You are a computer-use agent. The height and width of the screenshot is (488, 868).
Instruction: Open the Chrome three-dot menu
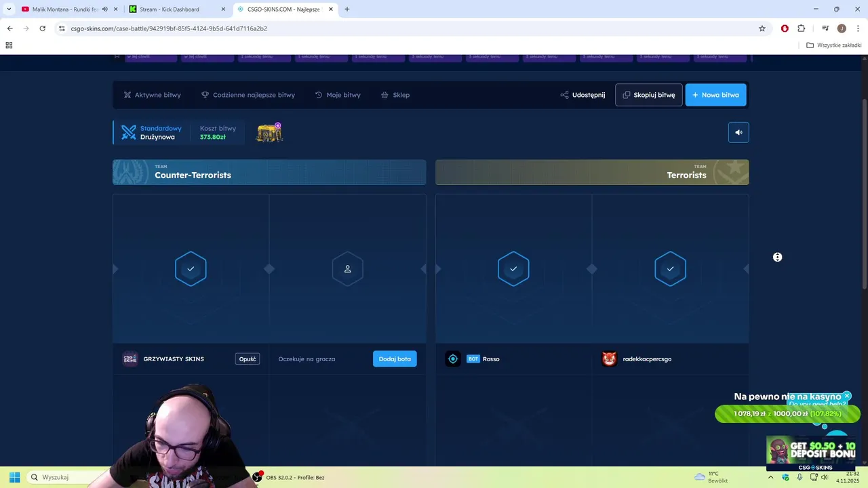pos(859,28)
